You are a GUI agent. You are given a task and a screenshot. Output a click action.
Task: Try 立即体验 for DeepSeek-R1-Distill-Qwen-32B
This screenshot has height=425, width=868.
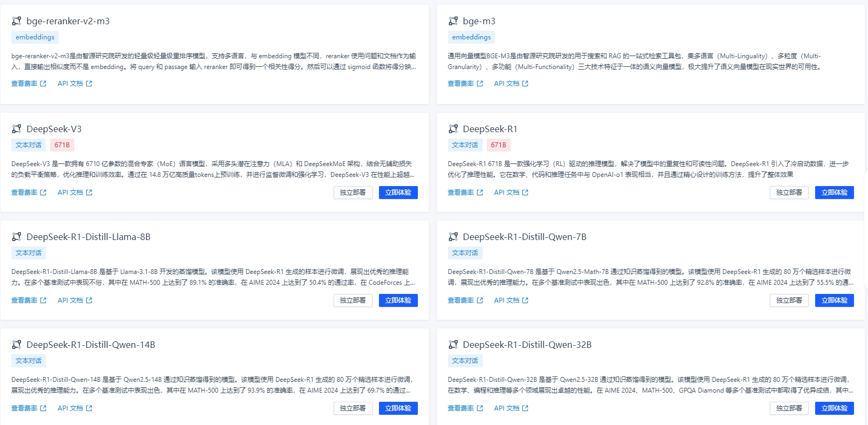(834, 408)
